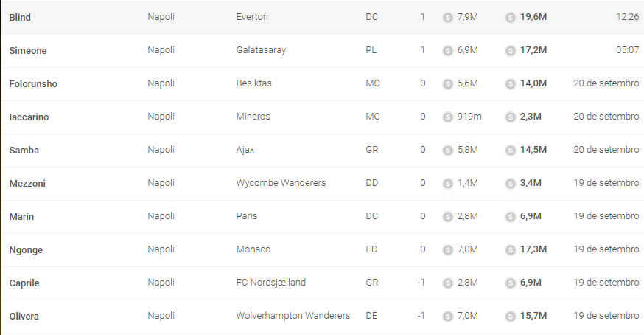This screenshot has width=644, height=335.
Task: Click coin icon beside Olivera's 15,7M price
Action: pyautogui.click(x=510, y=317)
